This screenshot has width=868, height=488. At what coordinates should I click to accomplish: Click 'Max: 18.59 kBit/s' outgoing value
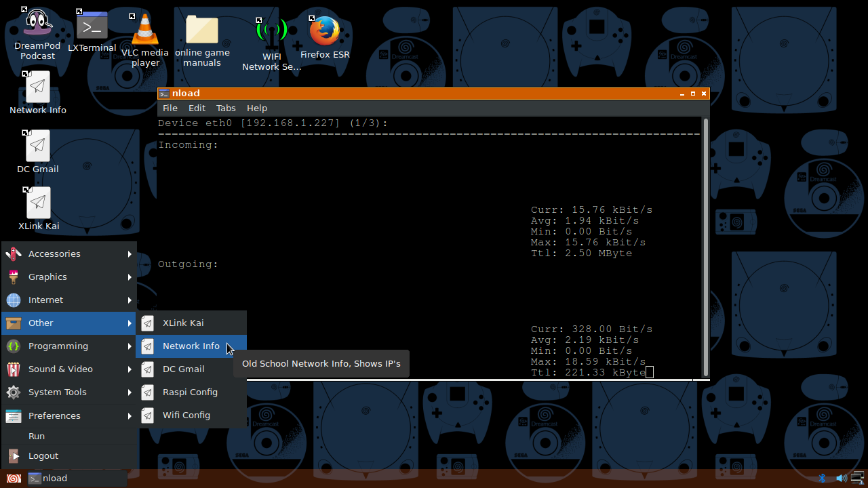click(x=589, y=362)
